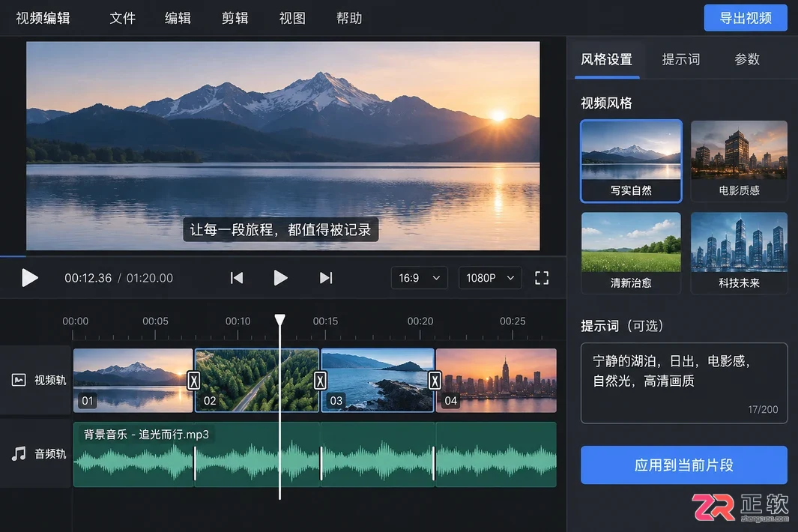The height and width of the screenshot is (532, 798).
Task: Click the 提示词（可选）section label
Action: (x=623, y=326)
